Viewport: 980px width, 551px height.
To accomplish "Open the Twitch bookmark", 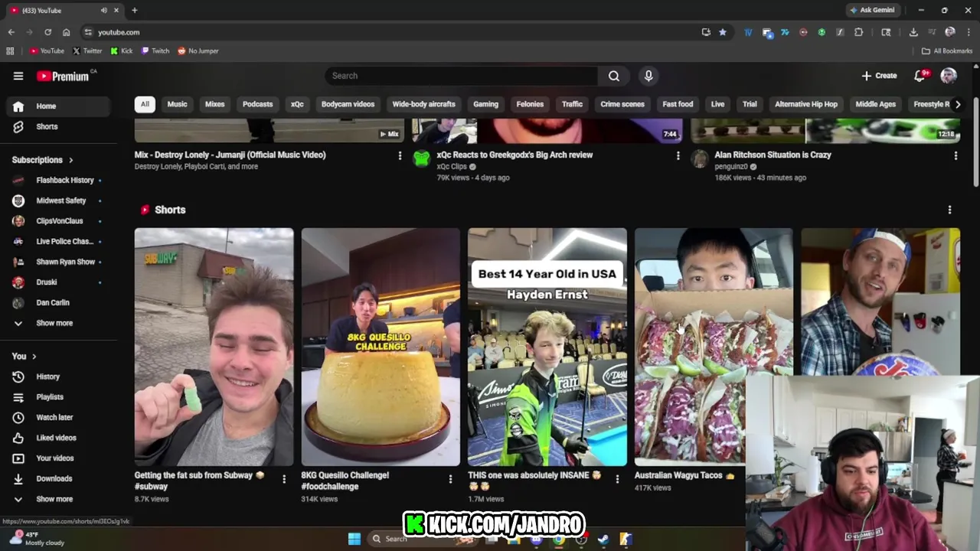I will [155, 51].
